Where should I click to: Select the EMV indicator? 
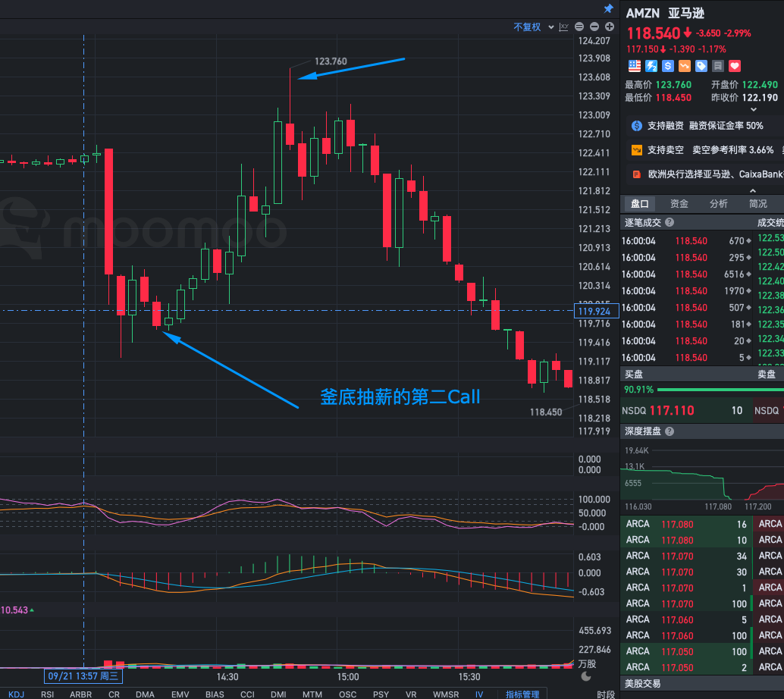click(180, 694)
